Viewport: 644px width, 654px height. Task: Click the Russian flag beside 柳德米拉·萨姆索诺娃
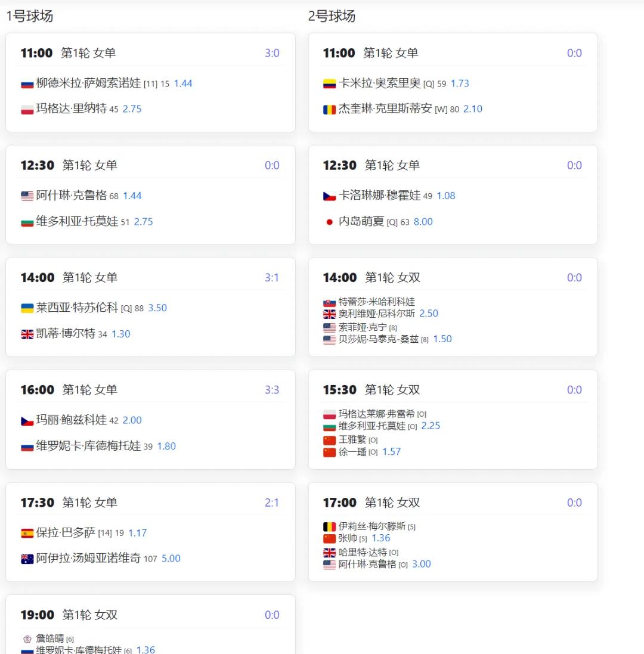27,83
